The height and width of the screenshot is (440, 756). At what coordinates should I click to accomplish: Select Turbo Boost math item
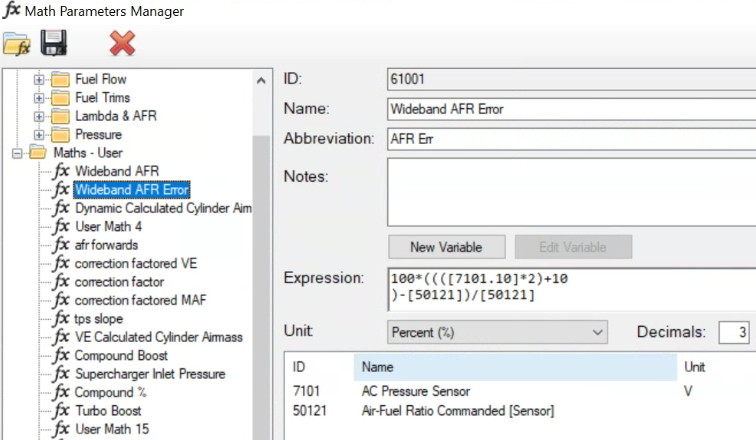(x=108, y=411)
